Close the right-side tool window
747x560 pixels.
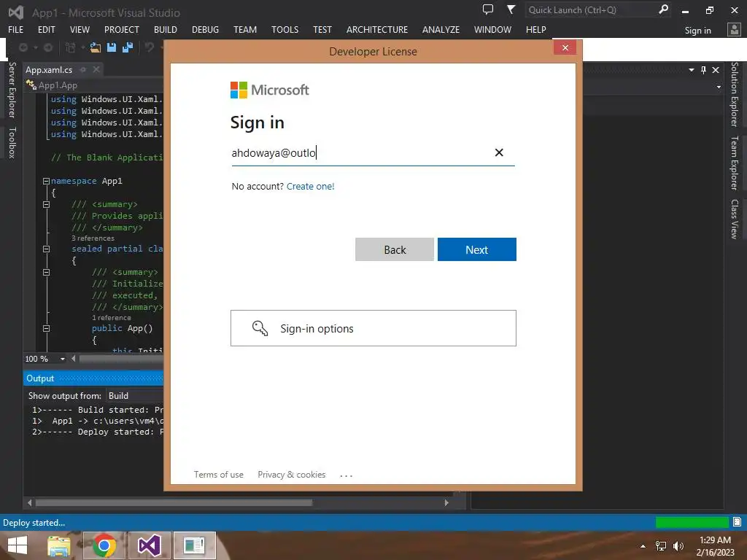point(716,70)
